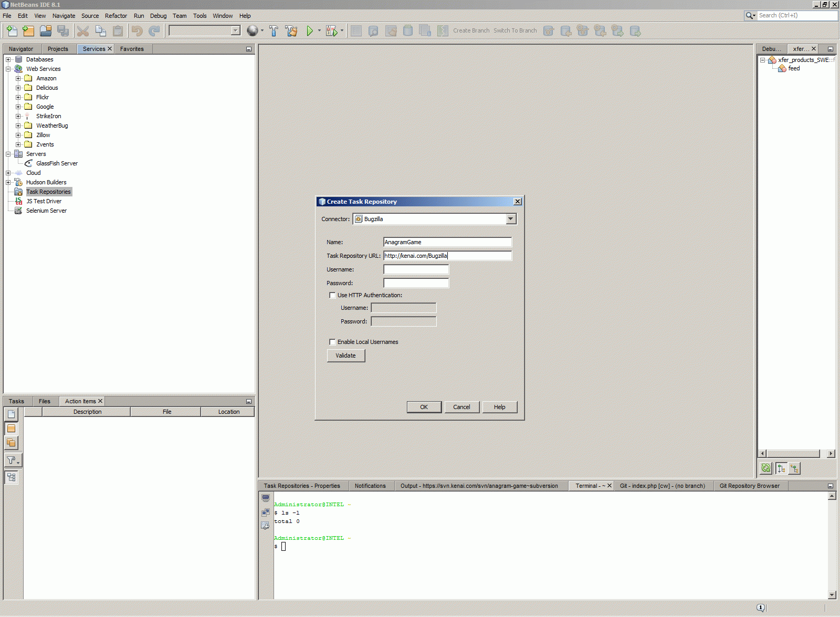Click the green Run Project icon

310,31
